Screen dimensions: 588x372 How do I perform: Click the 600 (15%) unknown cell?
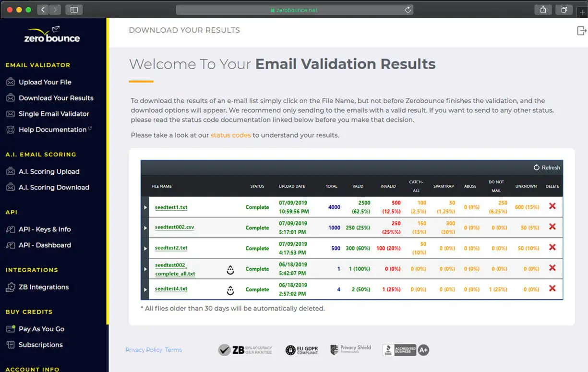pyautogui.click(x=527, y=207)
